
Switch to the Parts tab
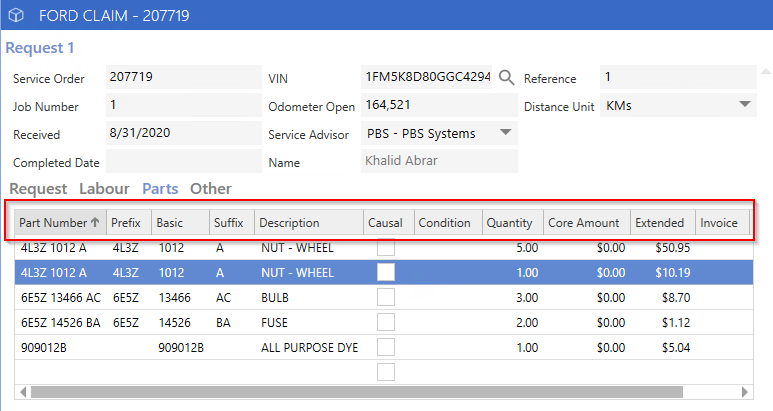160,189
